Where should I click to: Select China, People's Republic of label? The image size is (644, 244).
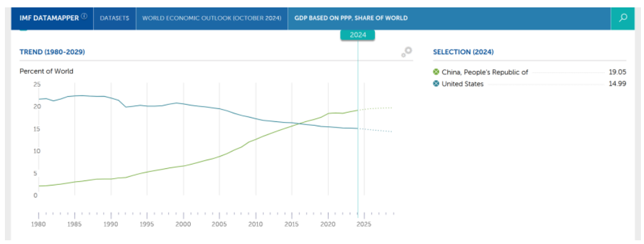[485, 72]
